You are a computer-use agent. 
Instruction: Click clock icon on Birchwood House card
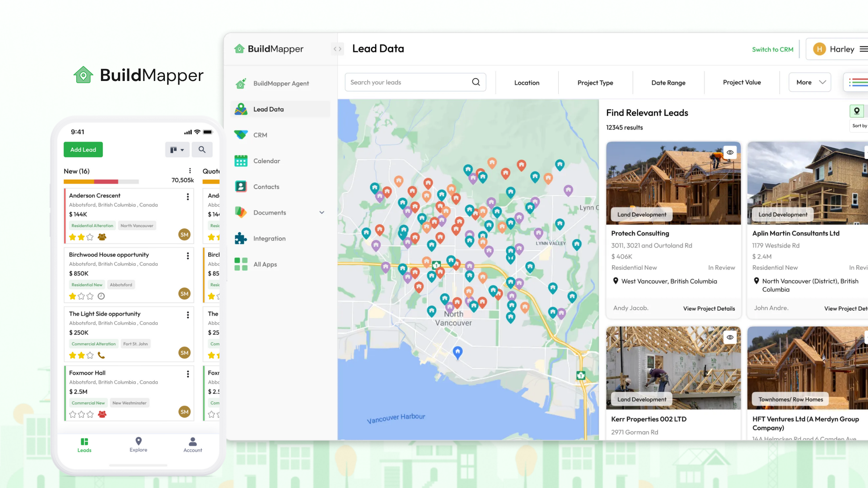[101, 296]
